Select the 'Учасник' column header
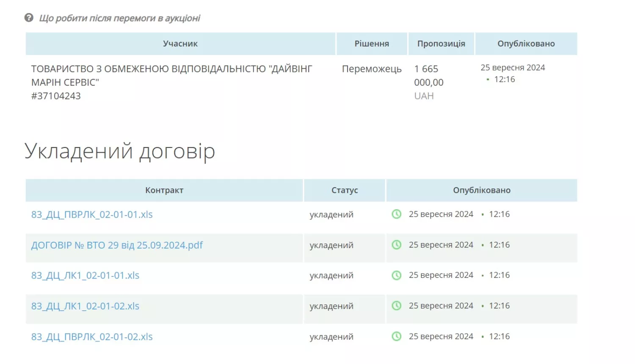This screenshot has height=364, width=635. tap(180, 44)
